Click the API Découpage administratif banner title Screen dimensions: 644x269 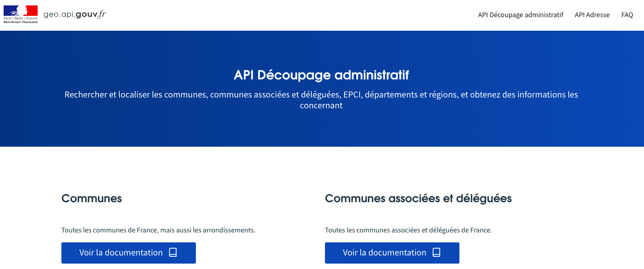[x=321, y=75]
